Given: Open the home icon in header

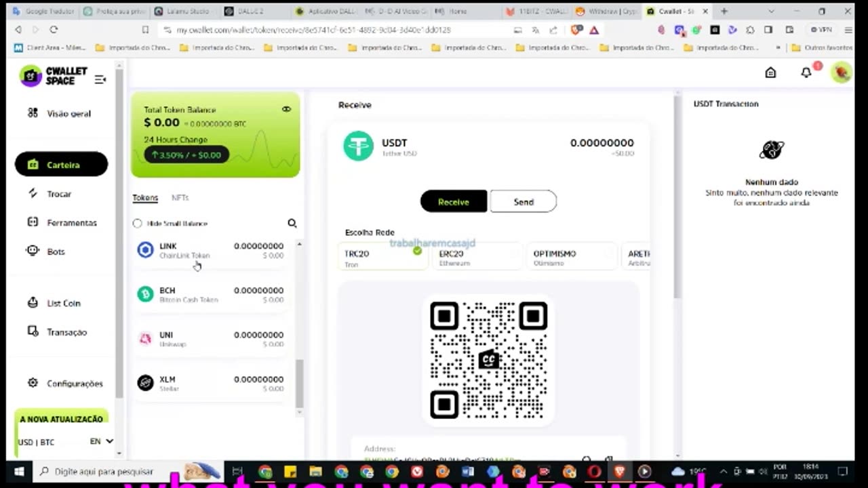Looking at the screenshot, I should [x=770, y=73].
